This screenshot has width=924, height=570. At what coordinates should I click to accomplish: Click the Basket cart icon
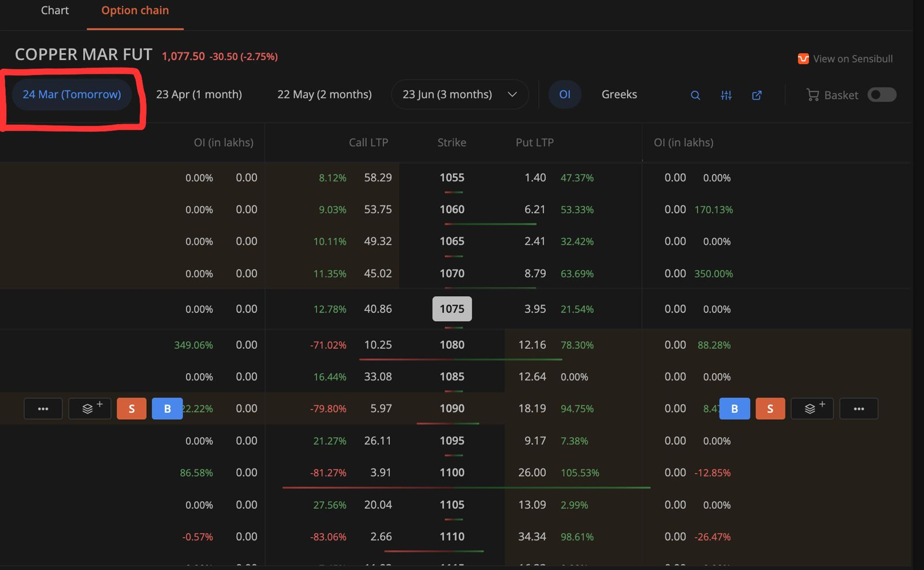813,95
